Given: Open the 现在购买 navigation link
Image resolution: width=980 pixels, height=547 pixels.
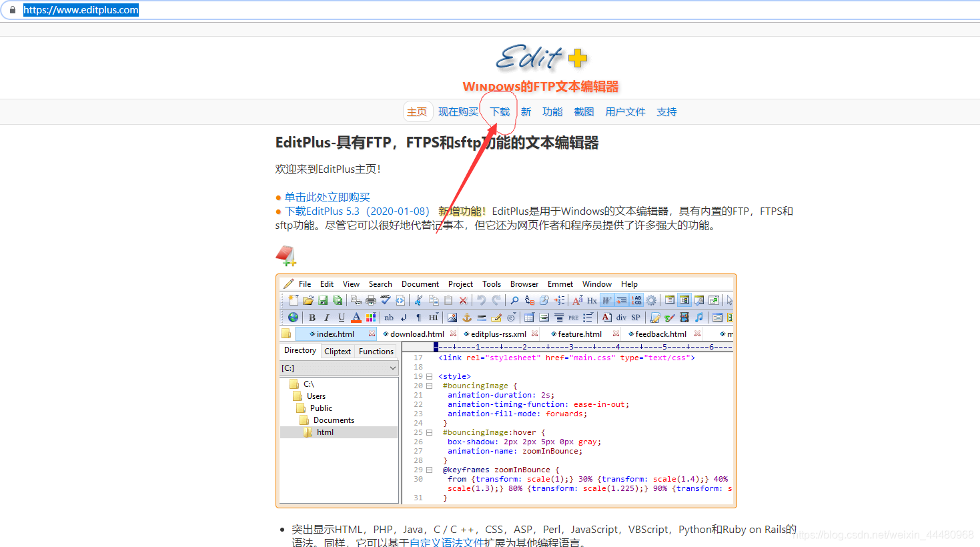Looking at the screenshot, I should click(458, 112).
